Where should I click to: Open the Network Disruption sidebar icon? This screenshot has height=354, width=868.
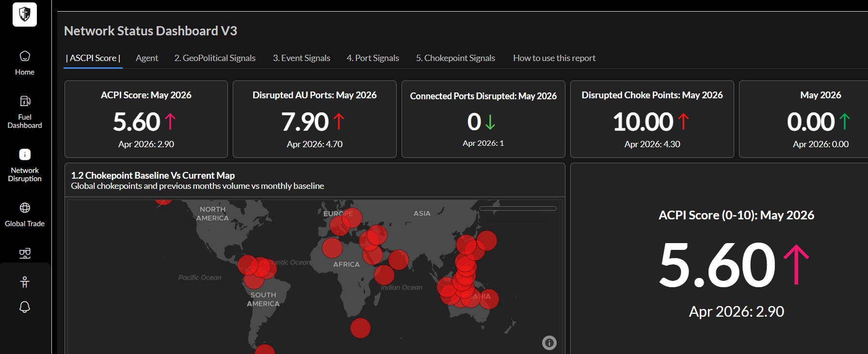coord(25,154)
